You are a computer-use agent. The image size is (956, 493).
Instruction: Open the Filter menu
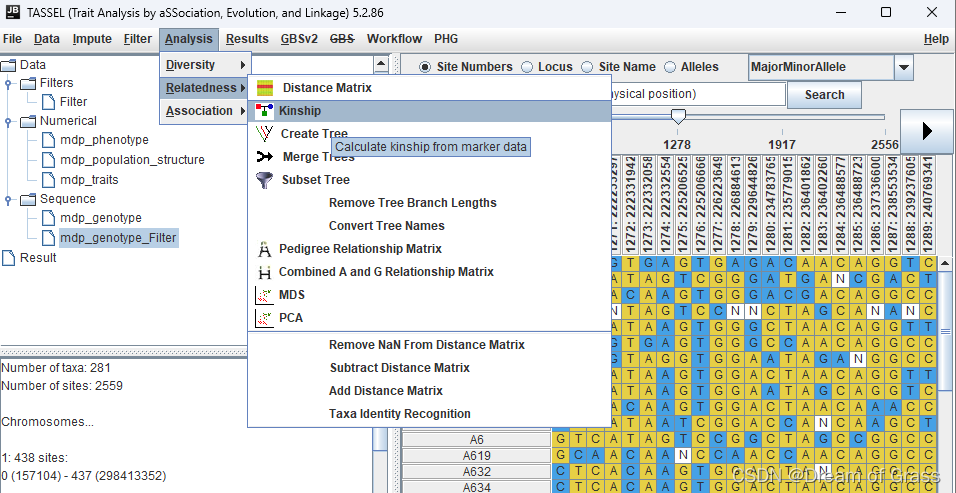click(x=137, y=39)
